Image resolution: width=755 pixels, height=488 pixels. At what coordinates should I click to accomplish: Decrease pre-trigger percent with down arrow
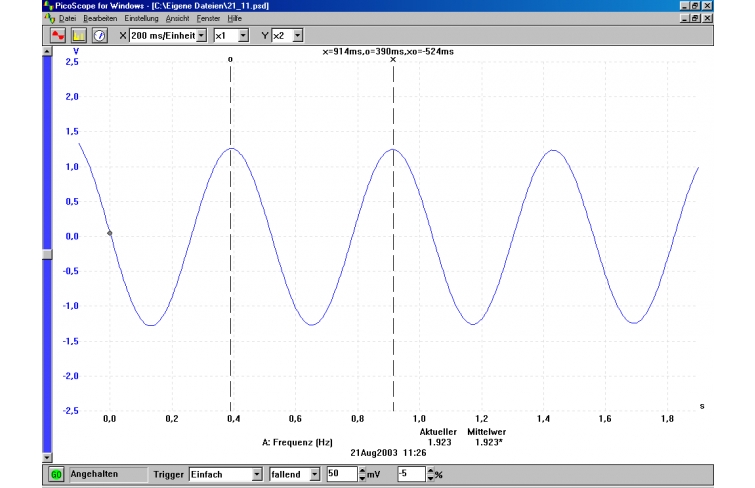pos(430,478)
